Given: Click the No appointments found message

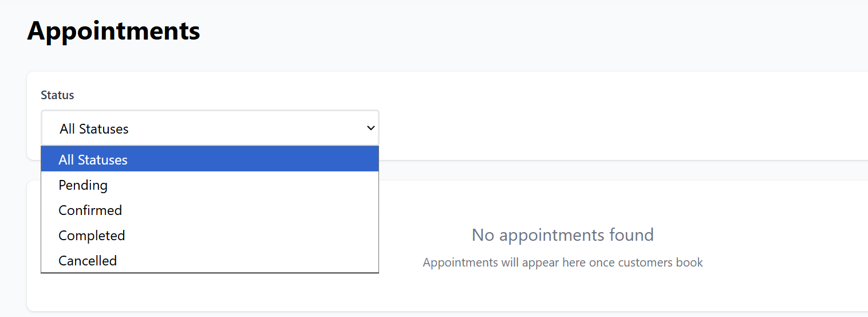Looking at the screenshot, I should click(x=562, y=235).
